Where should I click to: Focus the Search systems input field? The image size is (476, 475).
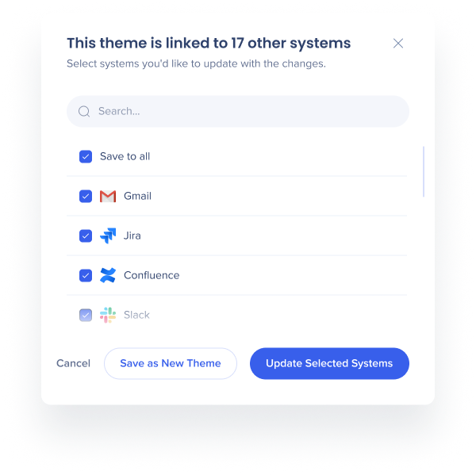coord(238,111)
